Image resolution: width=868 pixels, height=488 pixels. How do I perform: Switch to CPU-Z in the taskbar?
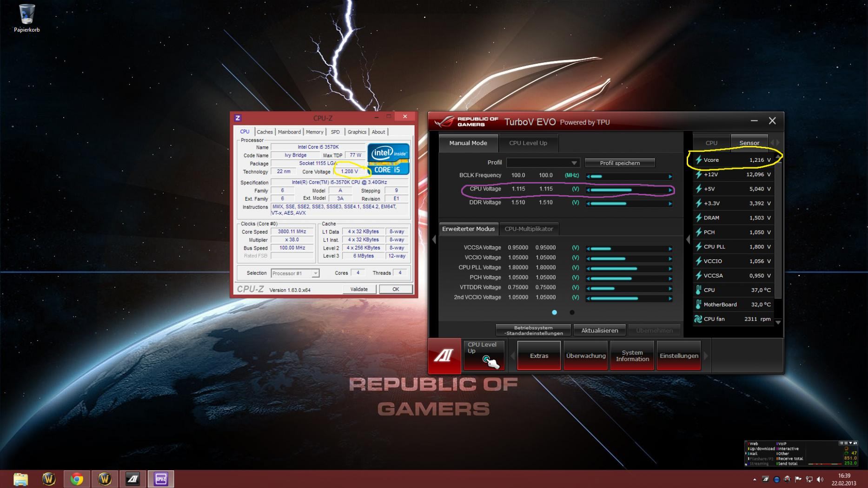click(x=161, y=479)
